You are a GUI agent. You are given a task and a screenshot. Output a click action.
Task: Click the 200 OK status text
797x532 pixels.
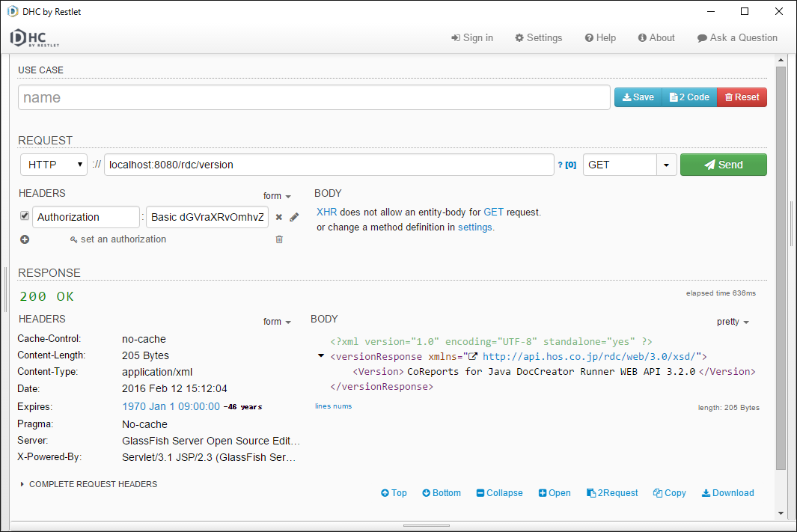click(x=46, y=296)
